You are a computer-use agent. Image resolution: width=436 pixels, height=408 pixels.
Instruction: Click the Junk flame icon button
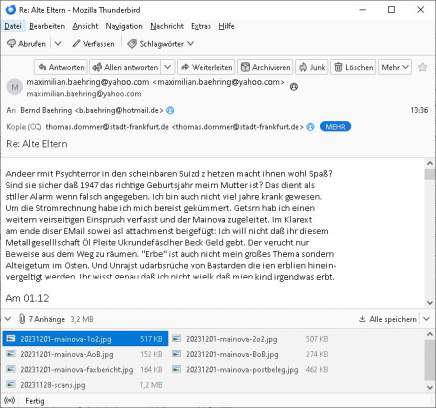(x=312, y=67)
